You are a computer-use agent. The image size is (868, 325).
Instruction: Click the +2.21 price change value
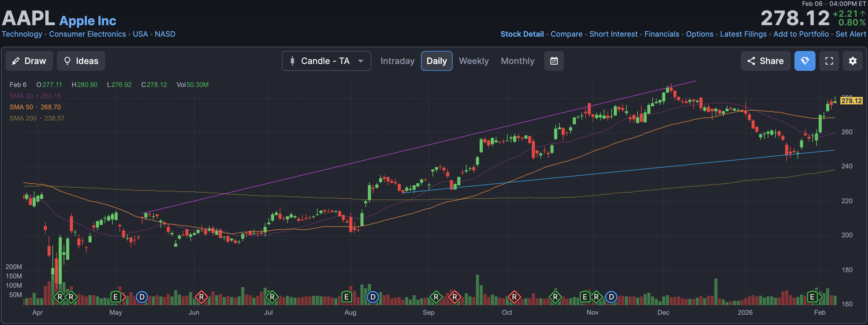coord(846,13)
